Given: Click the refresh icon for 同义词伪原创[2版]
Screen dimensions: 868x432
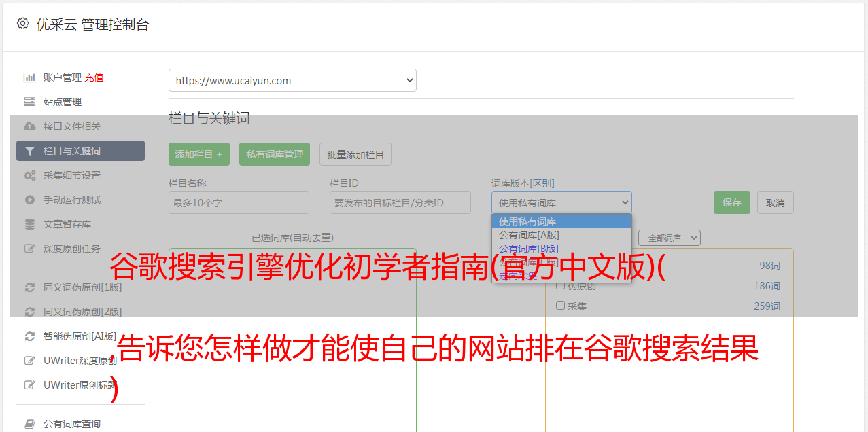Looking at the screenshot, I should pos(29,312).
